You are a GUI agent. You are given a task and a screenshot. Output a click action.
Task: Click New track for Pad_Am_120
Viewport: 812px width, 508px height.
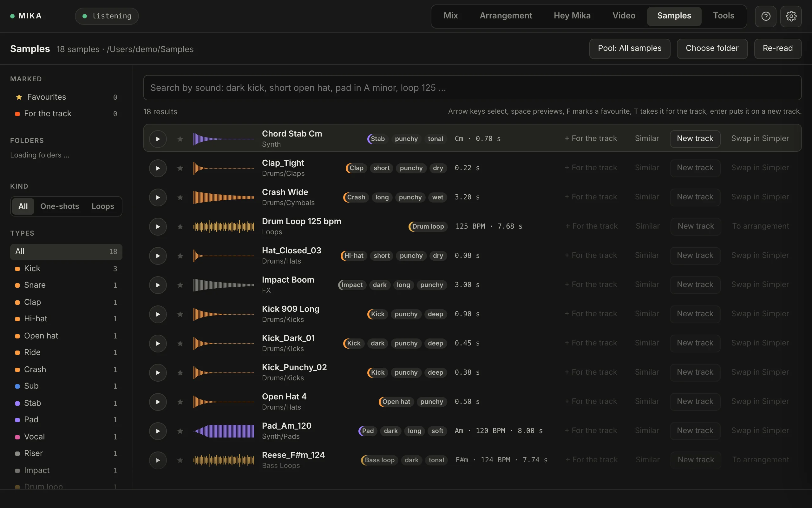point(695,431)
